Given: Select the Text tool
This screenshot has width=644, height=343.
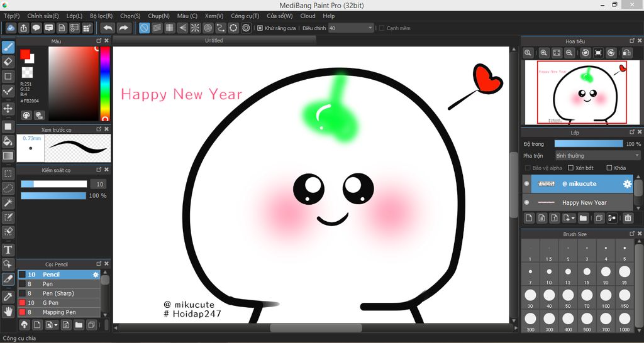Looking at the screenshot, I should point(8,249).
